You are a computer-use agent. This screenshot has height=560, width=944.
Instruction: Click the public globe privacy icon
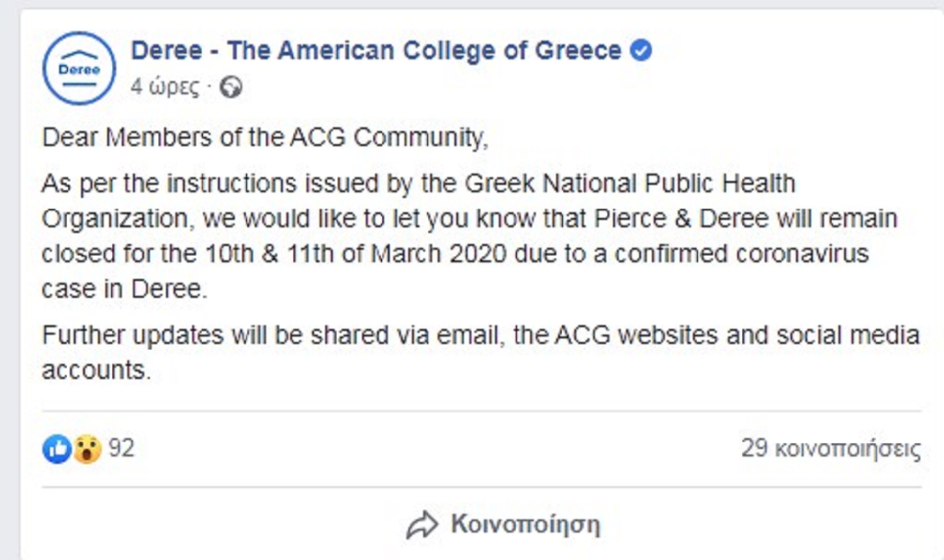tap(231, 87)
